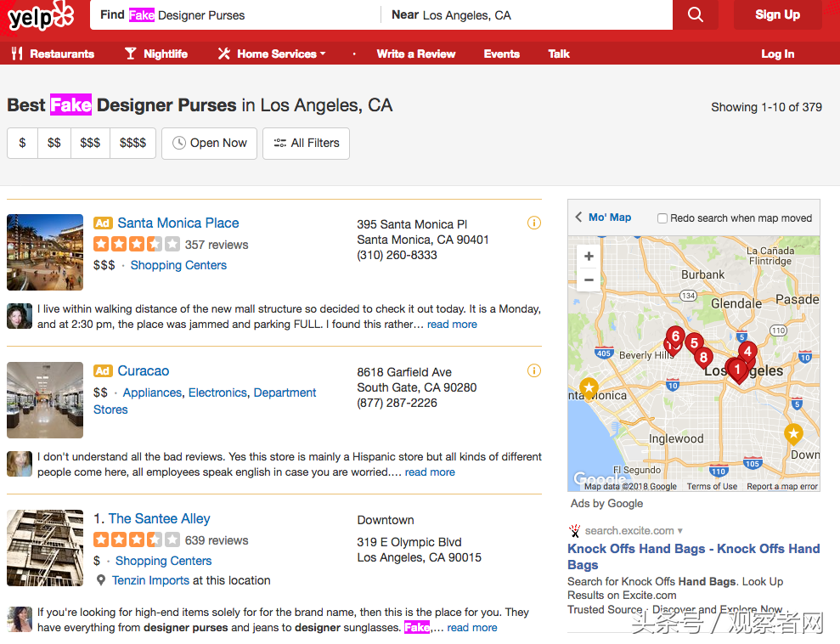Click the Tenzin Imports link
This screenshot has height=644, width=840.
tap(150, 580)
